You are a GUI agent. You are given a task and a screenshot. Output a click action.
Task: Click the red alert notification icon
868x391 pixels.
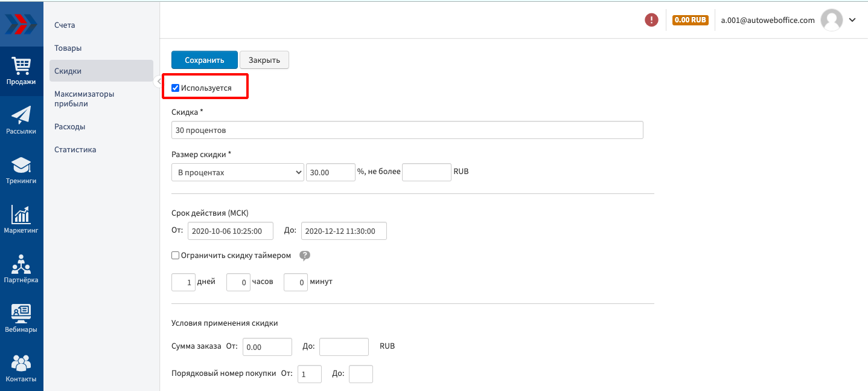click(651, 20)
